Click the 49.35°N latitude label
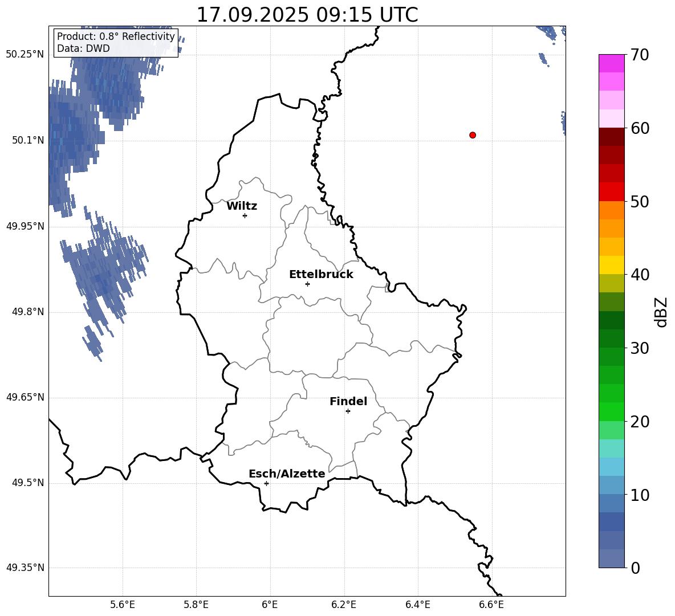The height and width of the screenshot is (616, 675). (25, 568)
